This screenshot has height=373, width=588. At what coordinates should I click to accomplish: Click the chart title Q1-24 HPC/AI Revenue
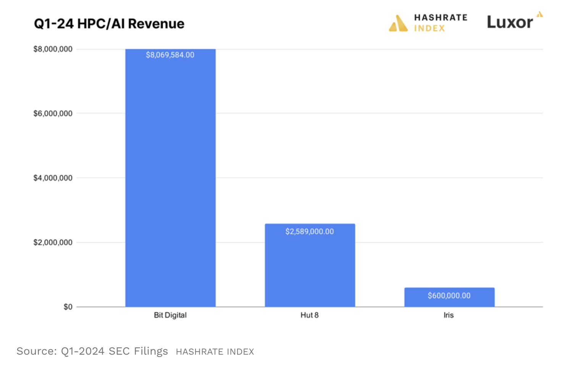(x=109, y=24)
